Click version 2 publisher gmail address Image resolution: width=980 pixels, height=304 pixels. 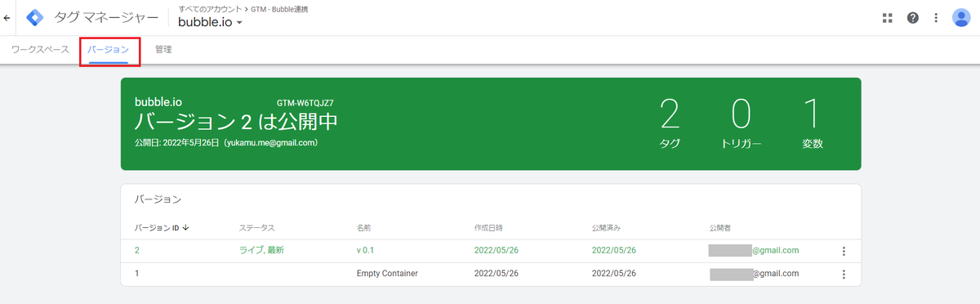click(754, 250)
